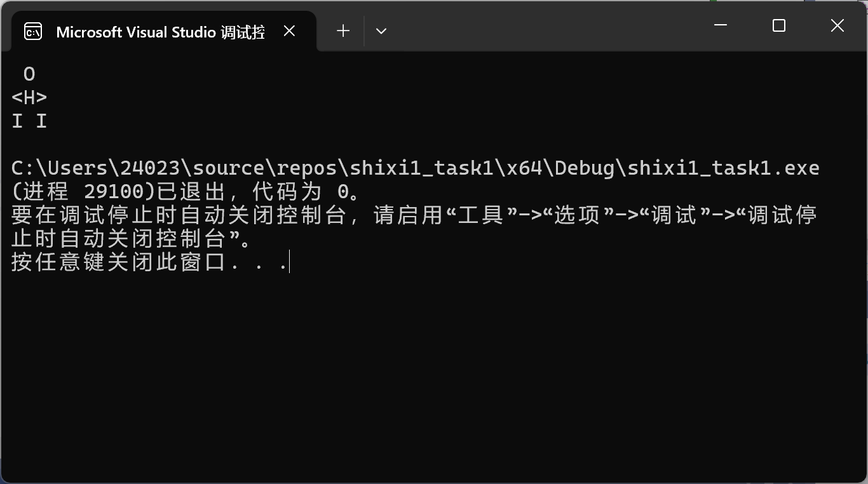This screenshot has height=484, width=868.
Task: Select the Microsoft Visual Studio 调试 tab
Action: 160,32
